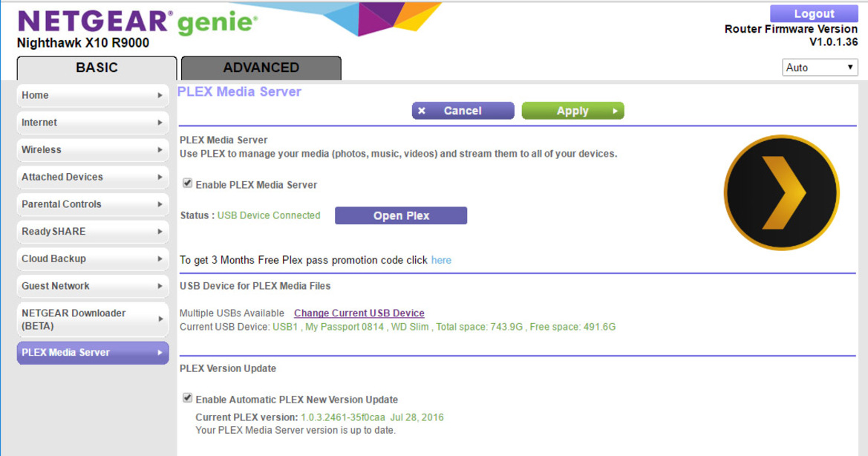The height and width of the screenshot is (456, 868).
Task: Click the Logout button
Action: tap(814, 13)
